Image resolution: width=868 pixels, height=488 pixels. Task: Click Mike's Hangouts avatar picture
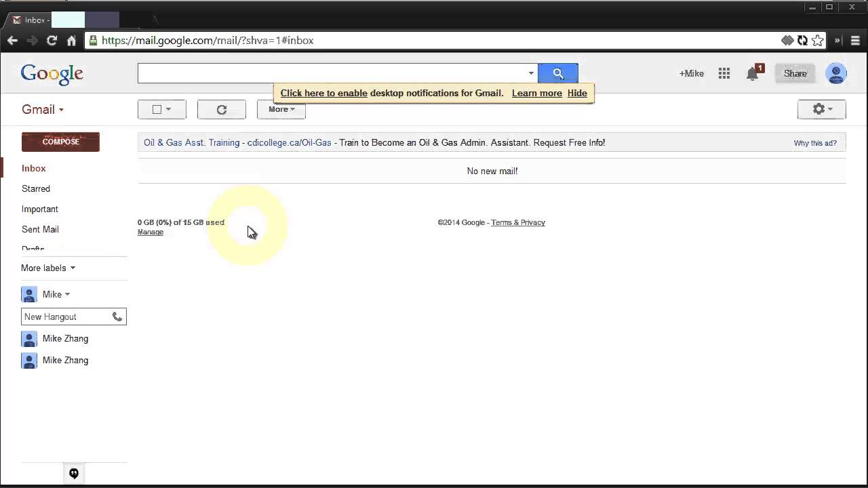(x=29, y=294)
